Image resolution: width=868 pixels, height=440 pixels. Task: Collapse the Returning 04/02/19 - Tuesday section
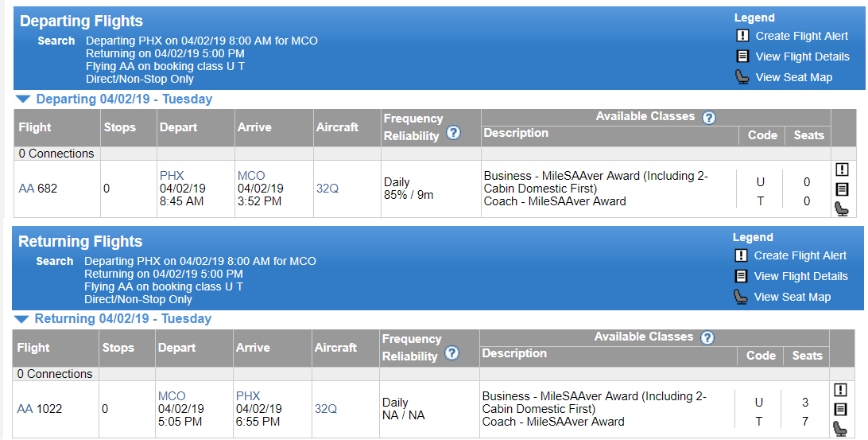click(21, 319)
